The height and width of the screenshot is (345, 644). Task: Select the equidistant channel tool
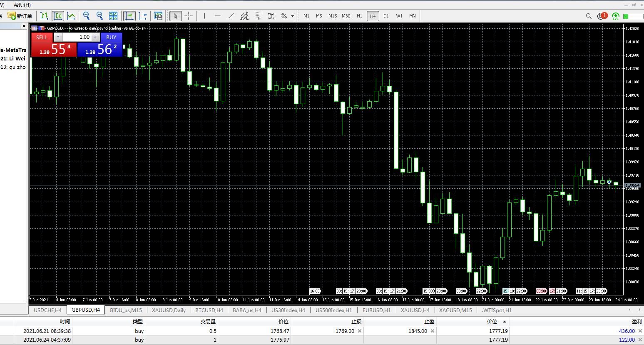pyautogui.click(x=244, y=16)
